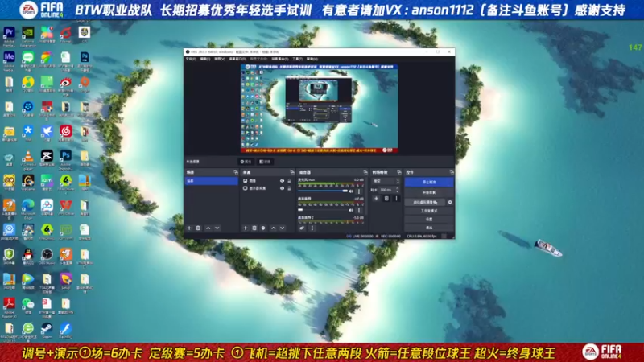Open the File (文件) menu in OBS
Screen dimensions: 644x362
pos(190,59)
